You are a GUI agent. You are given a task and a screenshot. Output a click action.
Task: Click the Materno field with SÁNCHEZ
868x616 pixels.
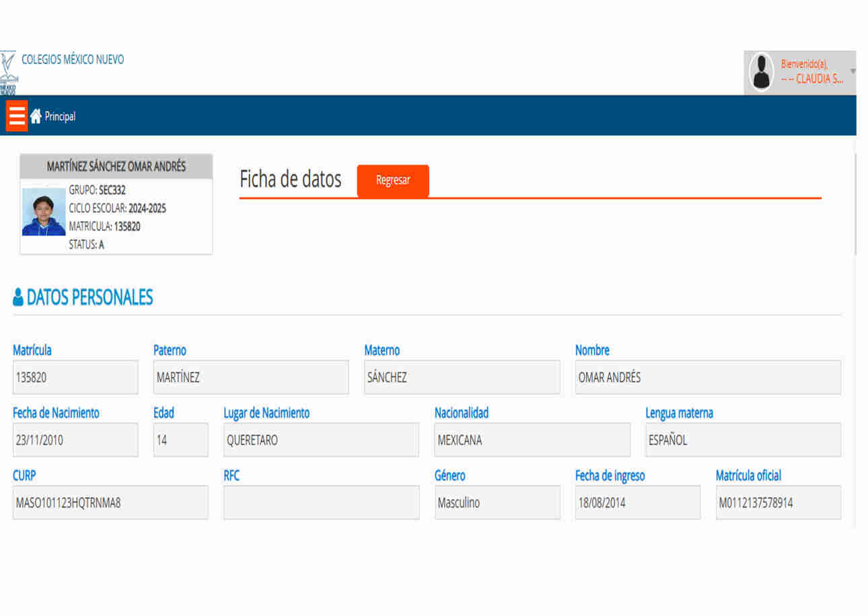(462, 377)
